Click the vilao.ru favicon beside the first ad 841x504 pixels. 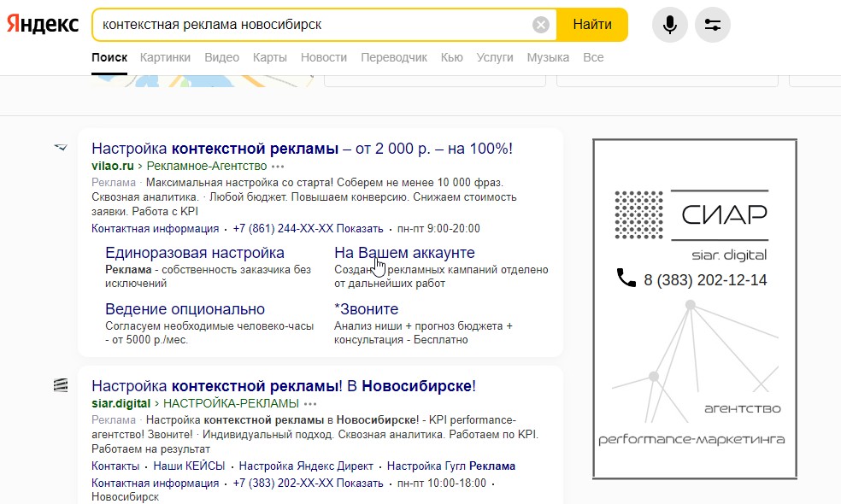(61, 147)
